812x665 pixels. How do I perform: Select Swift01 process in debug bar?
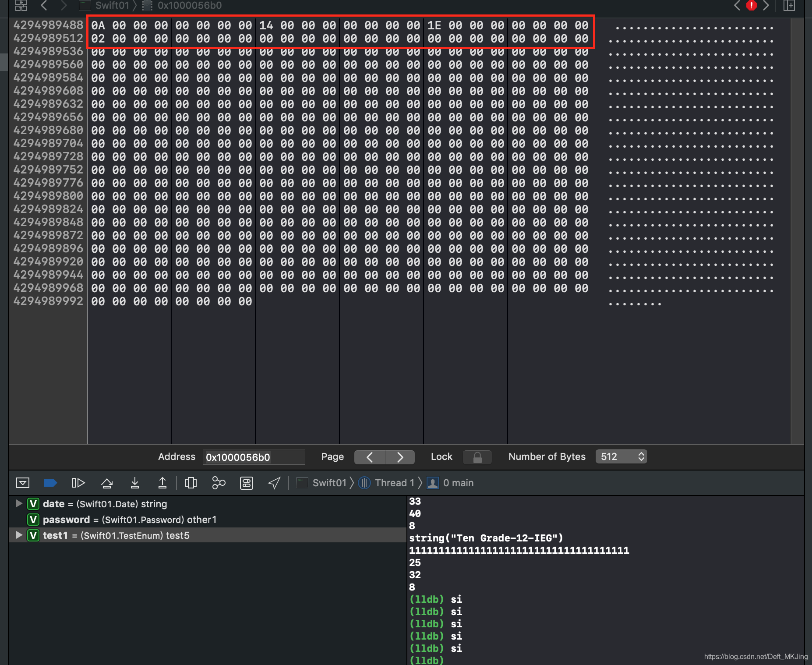click(321, 483)
